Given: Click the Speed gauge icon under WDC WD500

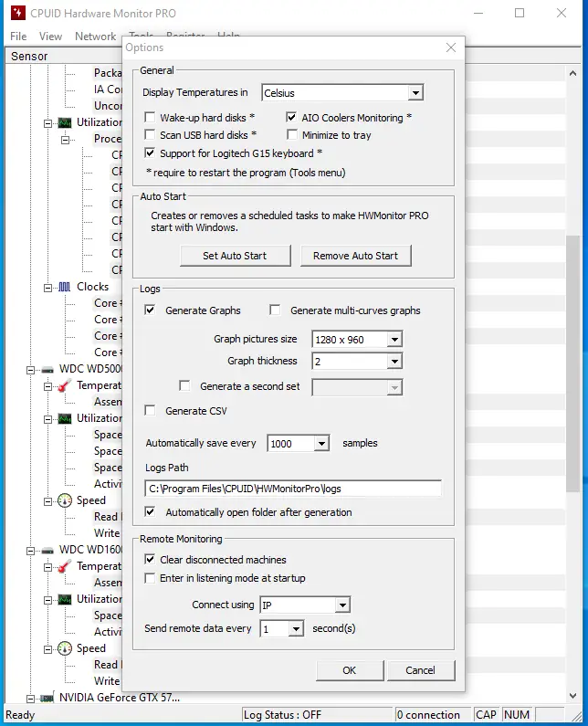Looking at the screenshot, I should (65, 500).
